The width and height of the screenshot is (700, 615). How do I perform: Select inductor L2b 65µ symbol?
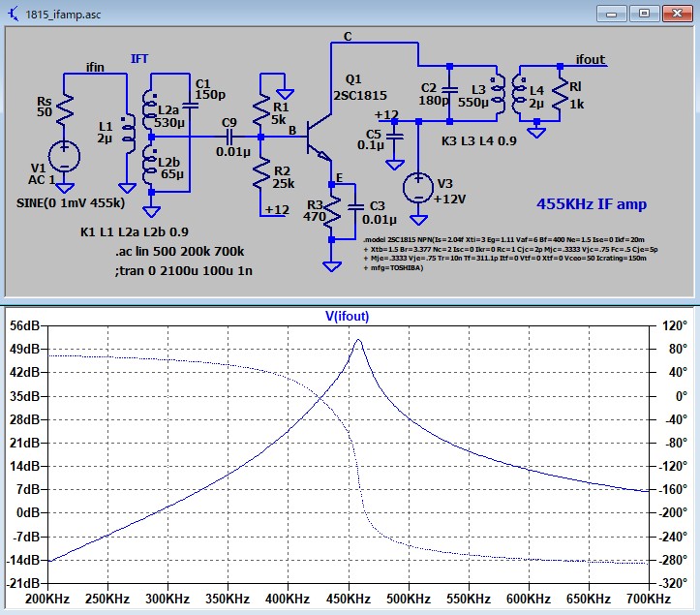coord(150,165)
